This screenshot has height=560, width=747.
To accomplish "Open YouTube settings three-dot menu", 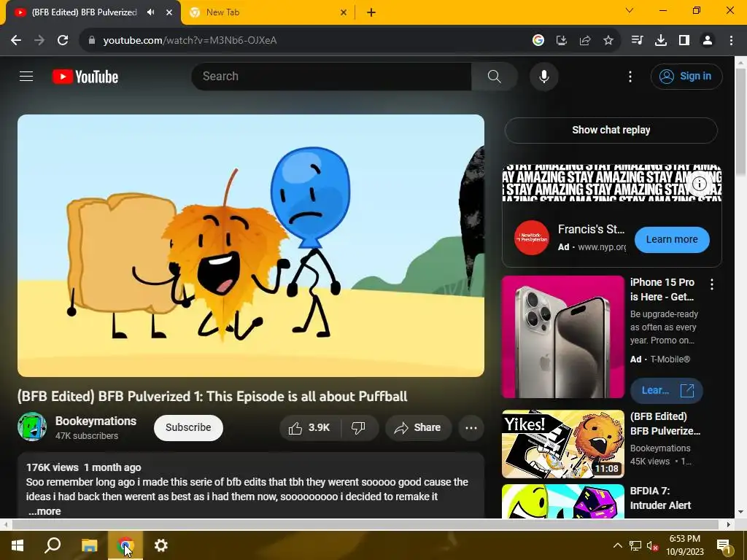I will 630,76.
